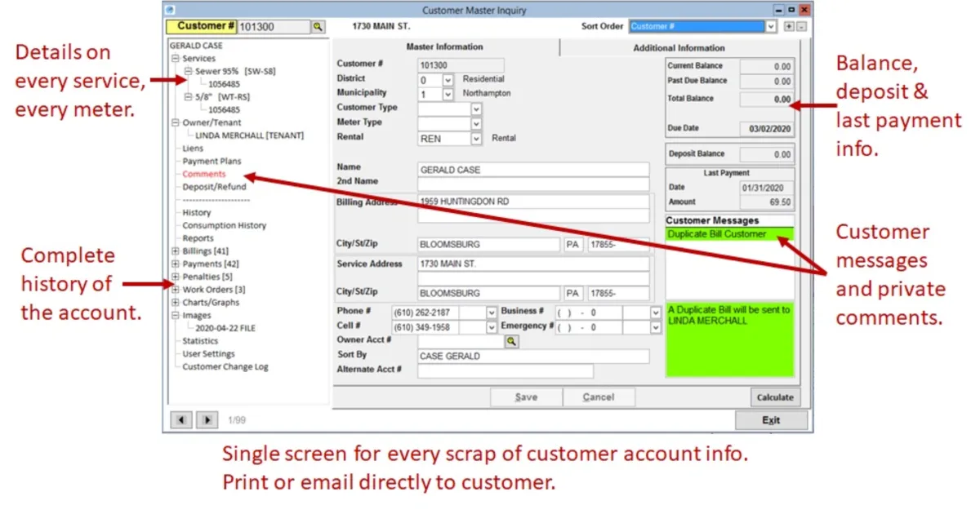Collapse the Images tree node
980x510 pixels.
[175, 316]
